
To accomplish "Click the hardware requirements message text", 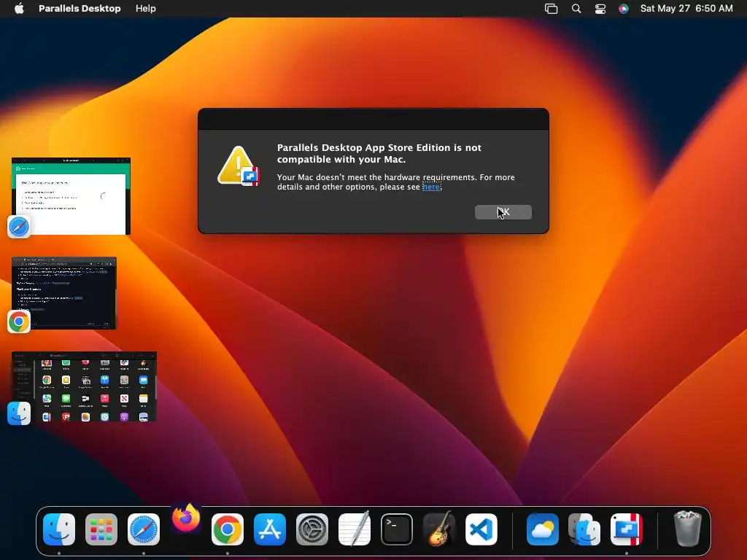I will click(396, 182).
